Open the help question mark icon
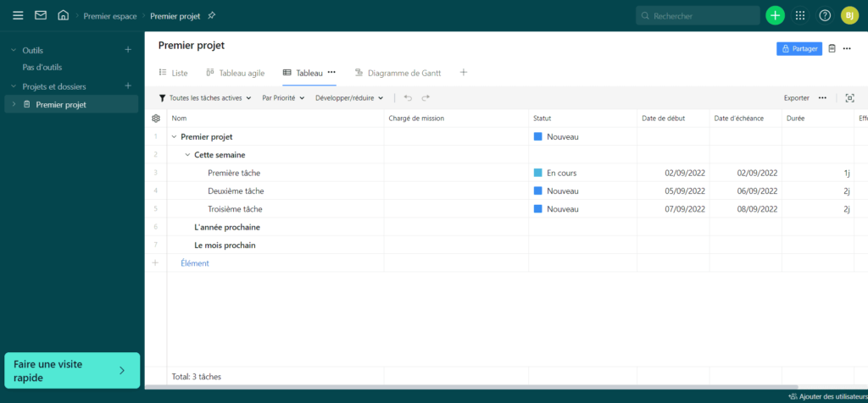The width and height of the screenshot is (868, 403). [x=825, y=15]
